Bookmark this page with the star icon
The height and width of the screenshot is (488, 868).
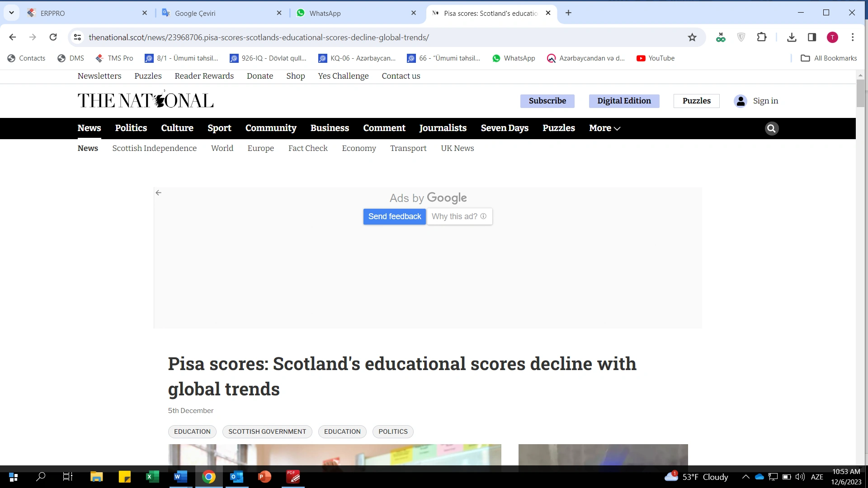tap(692, 38)
